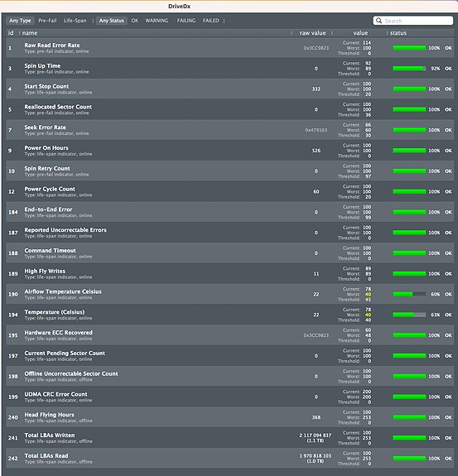Click OK status of Temperature (Celsius)
Screen dimensions: 458x476
click(x=448, y=315)
